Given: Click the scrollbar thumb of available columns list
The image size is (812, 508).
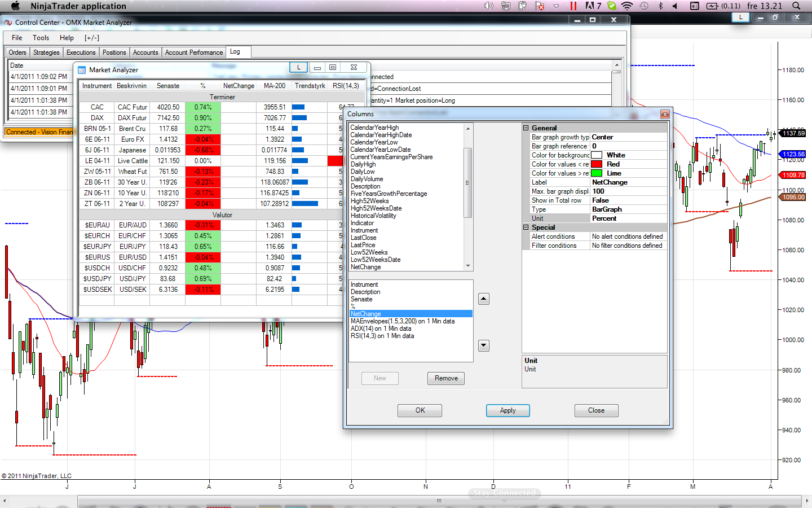Looking at the screenshot, I should (x=467, y=182).
